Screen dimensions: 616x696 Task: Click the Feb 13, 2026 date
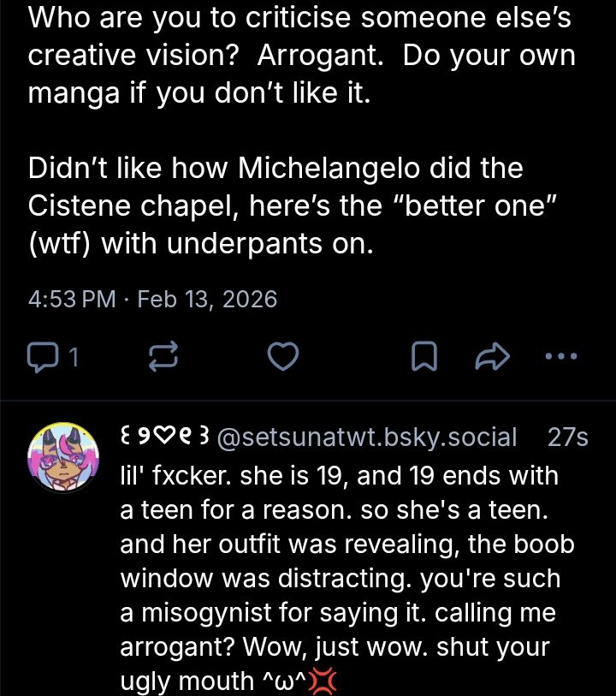coord(207,299)
